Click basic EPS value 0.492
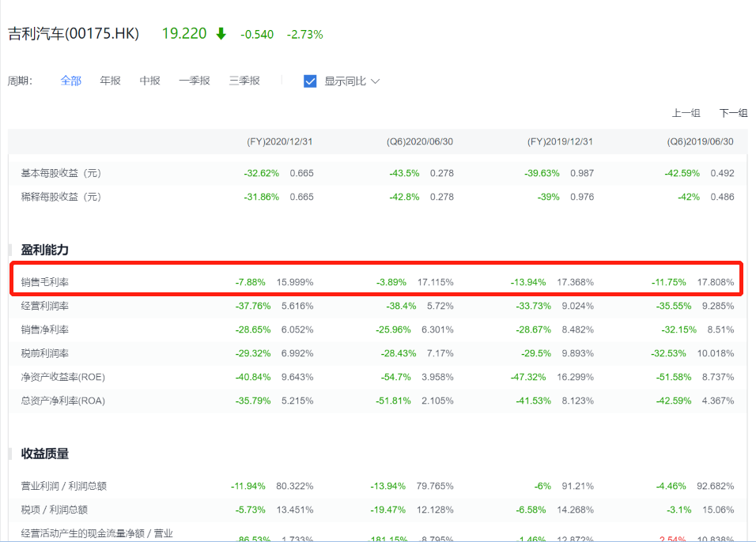Screen dimensions: 756x542 (722, 174)
